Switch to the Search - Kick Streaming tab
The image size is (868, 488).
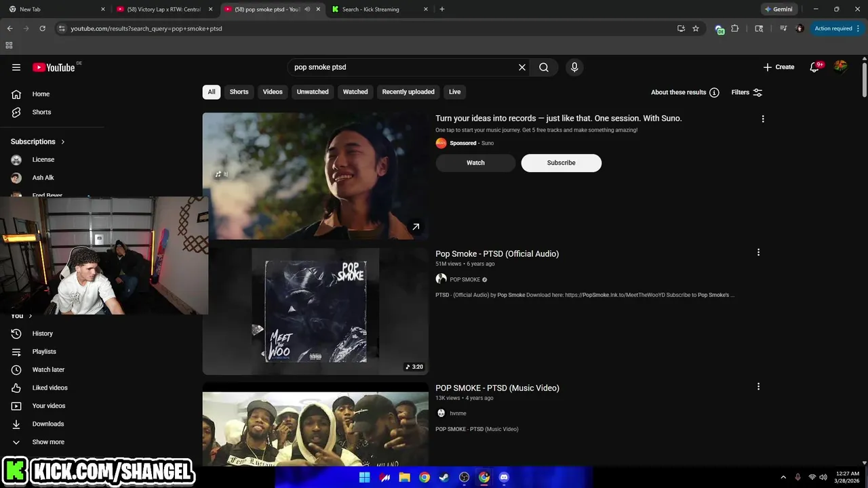click(x=380, y=9)
